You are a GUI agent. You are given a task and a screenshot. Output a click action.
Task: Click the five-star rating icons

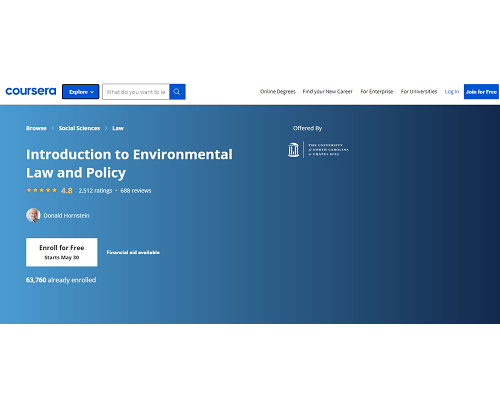coord(42,190)
